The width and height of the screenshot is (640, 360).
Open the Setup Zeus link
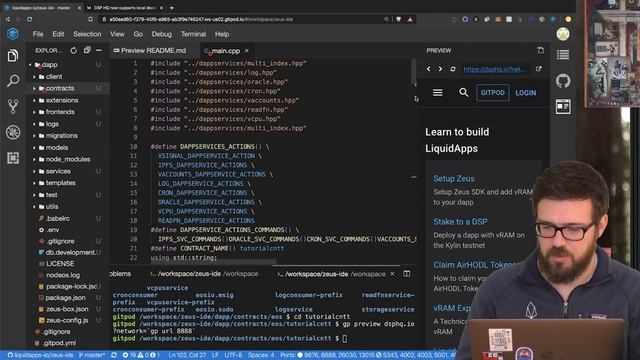pyautogui.click(x=453, y=178)
